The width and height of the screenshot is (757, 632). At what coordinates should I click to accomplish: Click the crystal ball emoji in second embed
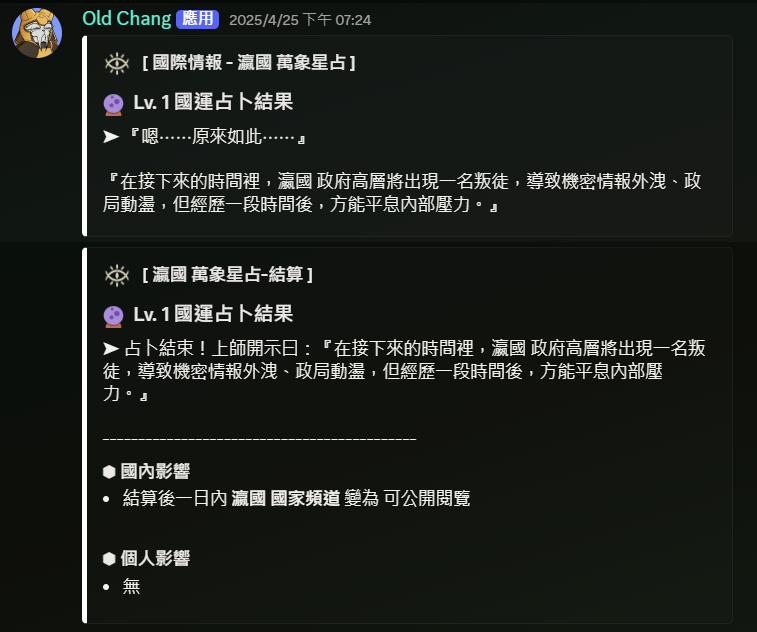tap(113, 317)
